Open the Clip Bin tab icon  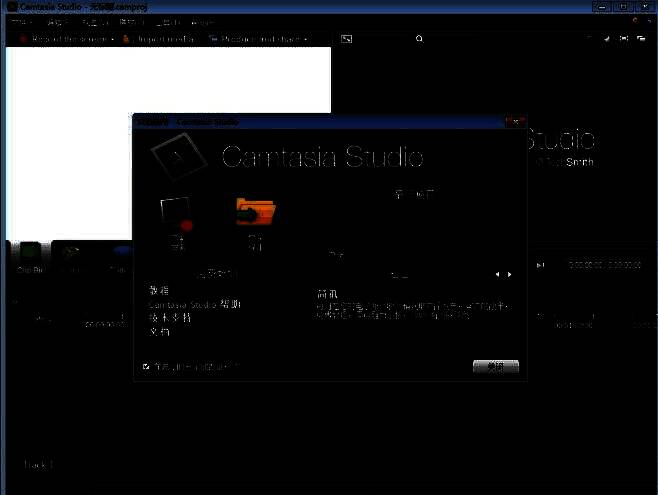point(29,254)
